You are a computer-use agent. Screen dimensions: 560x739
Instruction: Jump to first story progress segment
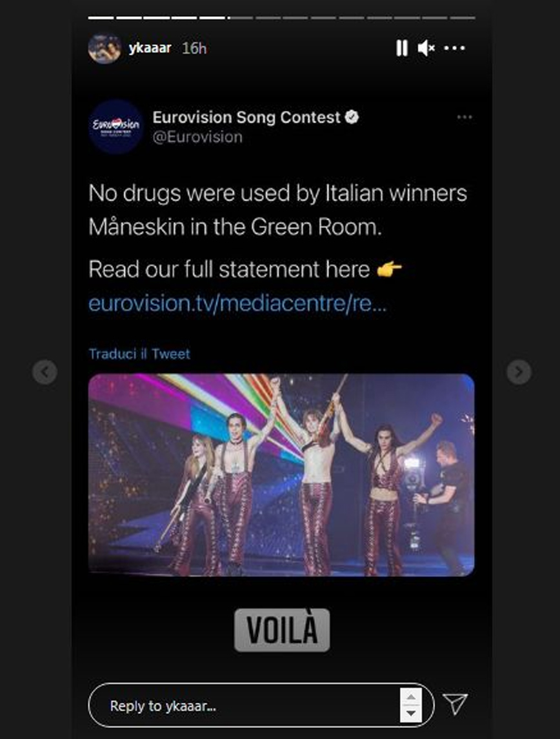(x=101, y=18)
